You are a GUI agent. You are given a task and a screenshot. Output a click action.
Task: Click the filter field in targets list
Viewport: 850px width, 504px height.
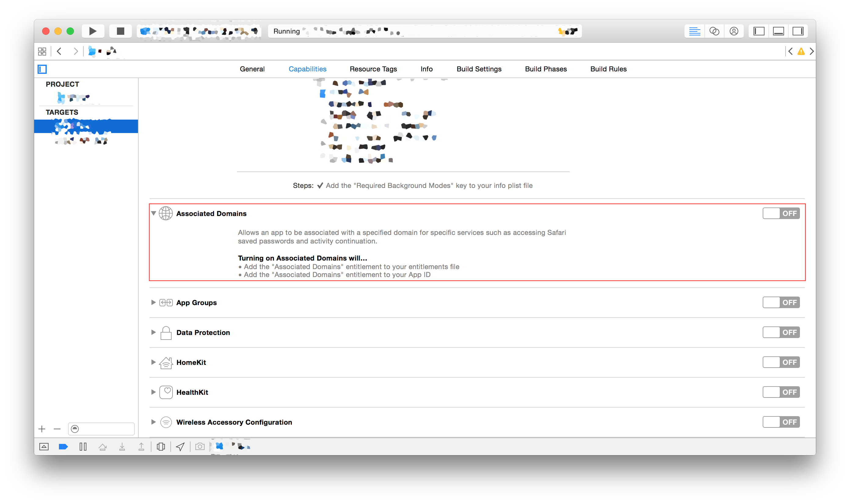click(x=101, y=429)
